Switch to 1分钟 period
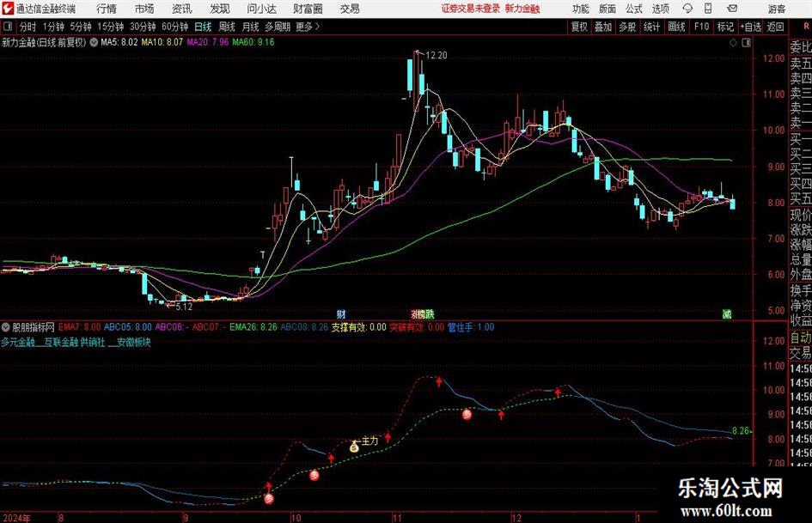This screenshot has height=523, width=812. pyautogui.click(x=52, y=27)
